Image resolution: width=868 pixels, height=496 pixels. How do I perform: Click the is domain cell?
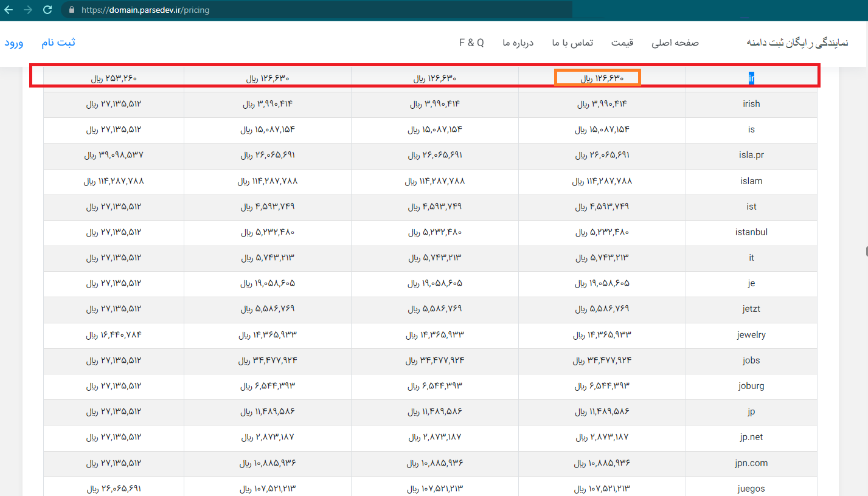(751, 129)
